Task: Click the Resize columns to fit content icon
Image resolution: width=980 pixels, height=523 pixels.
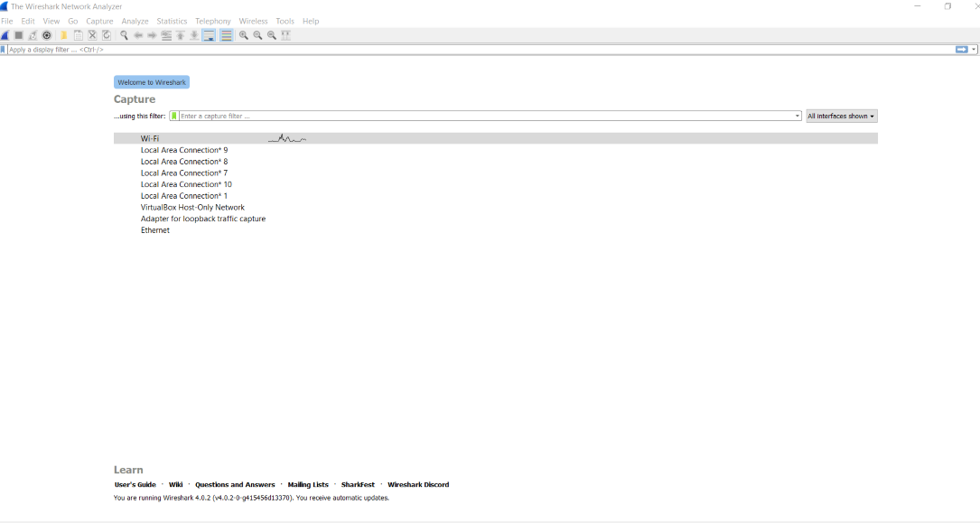Action: [285, 35]
